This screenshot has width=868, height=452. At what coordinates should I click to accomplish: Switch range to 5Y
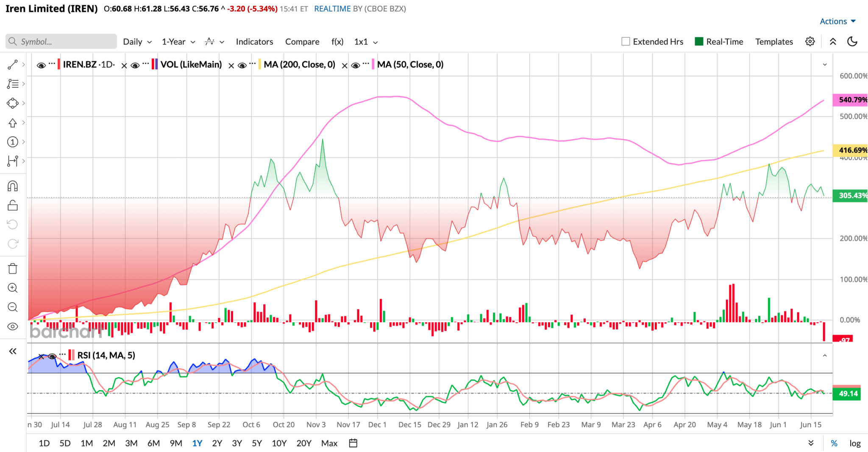[257, 443]
